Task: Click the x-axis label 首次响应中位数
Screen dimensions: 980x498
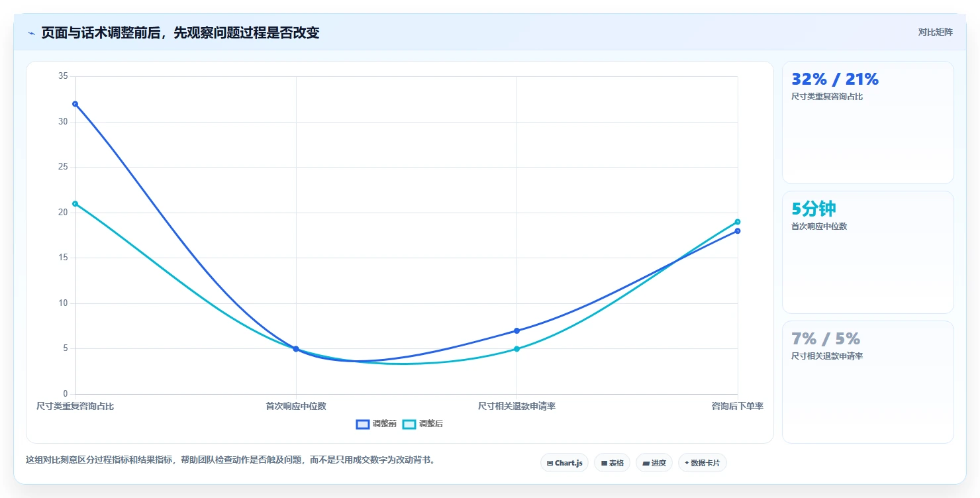Action: tap(296, 406)
